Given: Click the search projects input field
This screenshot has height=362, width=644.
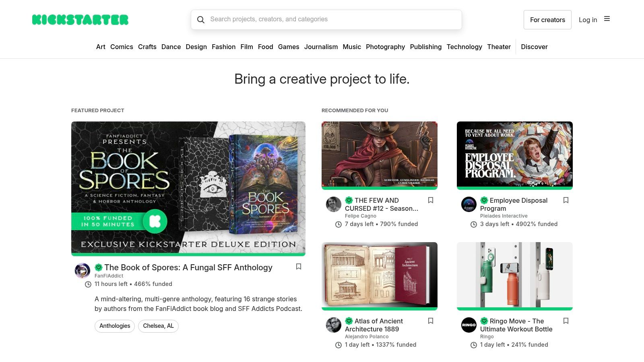Looking at the screenshot, I should click(x=326, y=19).
